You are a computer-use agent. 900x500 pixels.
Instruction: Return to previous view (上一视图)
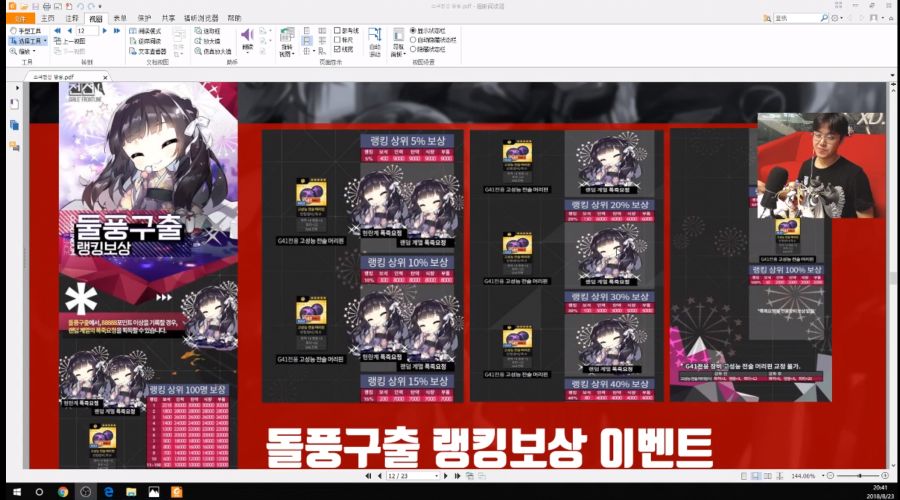[69, 41]
